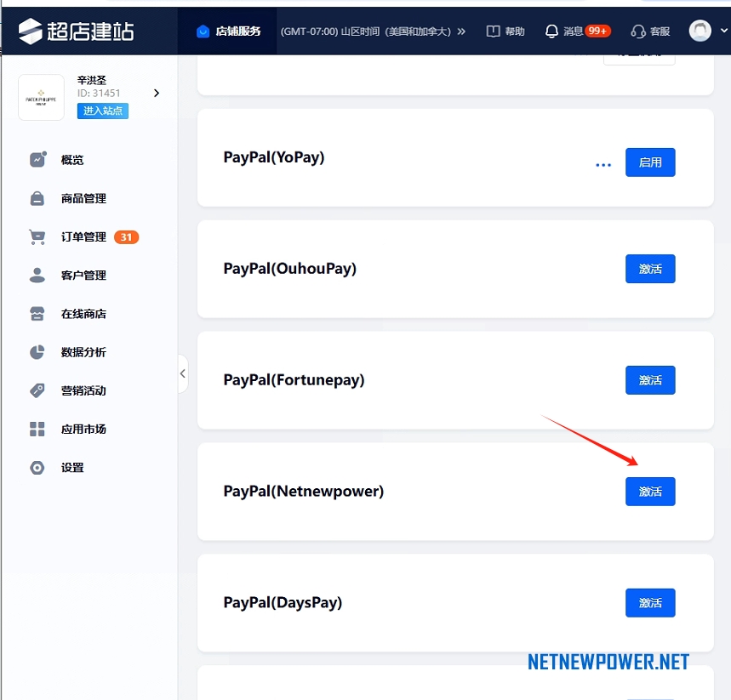Image resolution: width=731 pixels, height=700 pixels.
Task: Open the 客户管理 menu
Action: tap(83, 276)
